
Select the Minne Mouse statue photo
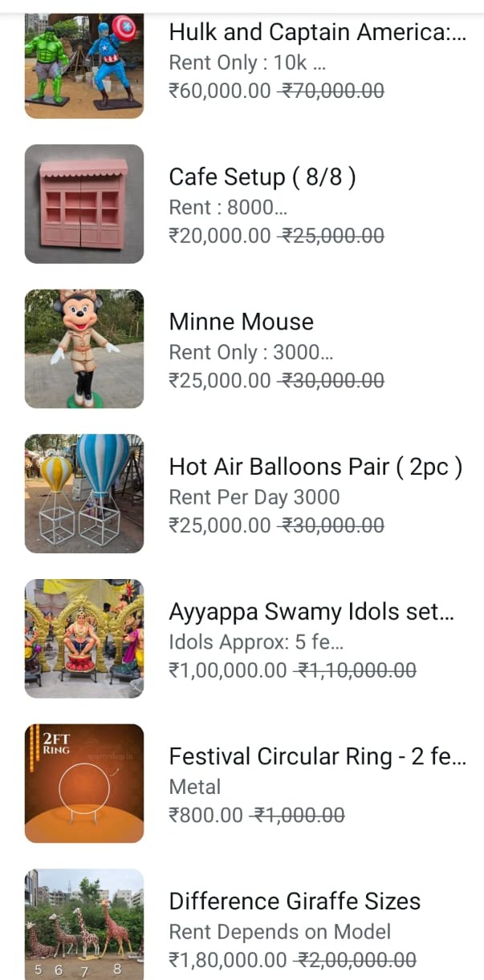83,349
